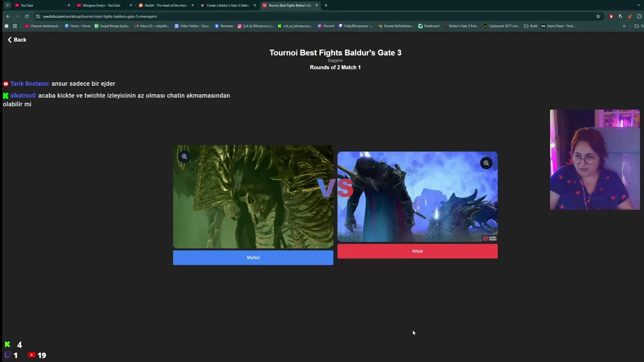Select the Myrkul boss image
Viewport: 644px width, 362px height.
[253, 197]
